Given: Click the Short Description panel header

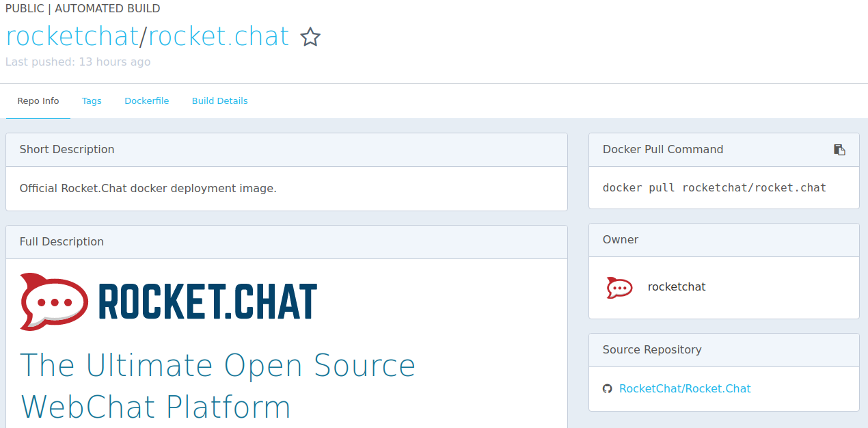Looking at the screenshot, I should (x=286, y=150).
